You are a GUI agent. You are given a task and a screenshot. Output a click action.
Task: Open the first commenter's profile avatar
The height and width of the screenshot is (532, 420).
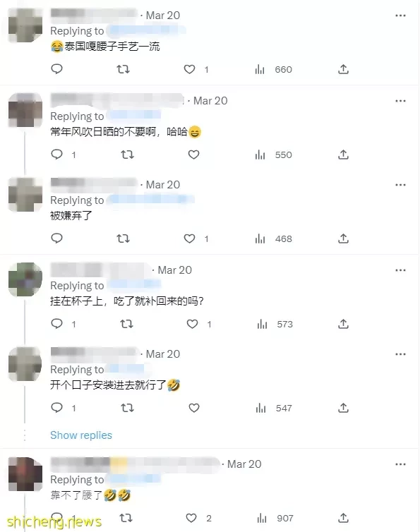(x=25, y=25)
